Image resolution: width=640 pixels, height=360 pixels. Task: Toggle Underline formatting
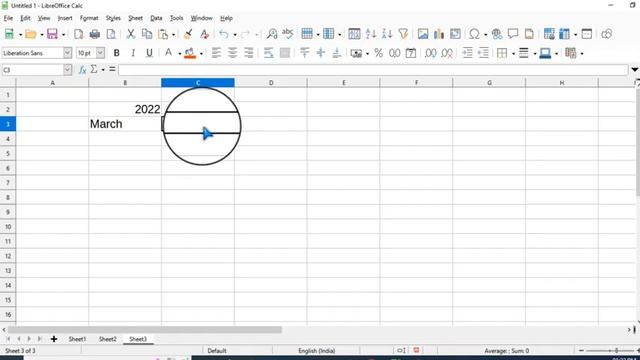(149, 53)
